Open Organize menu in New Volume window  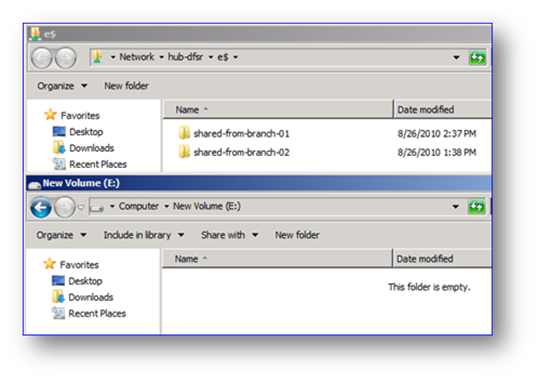(61, 235)
